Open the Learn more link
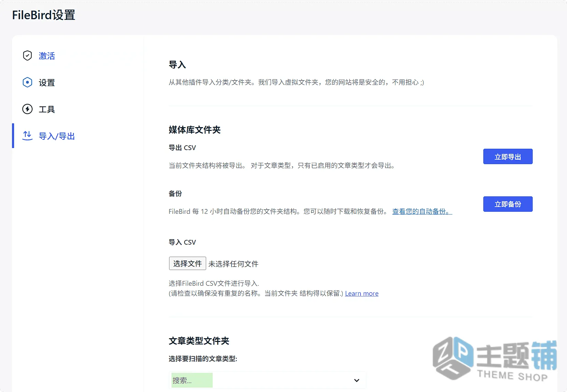 click(362, 293)
